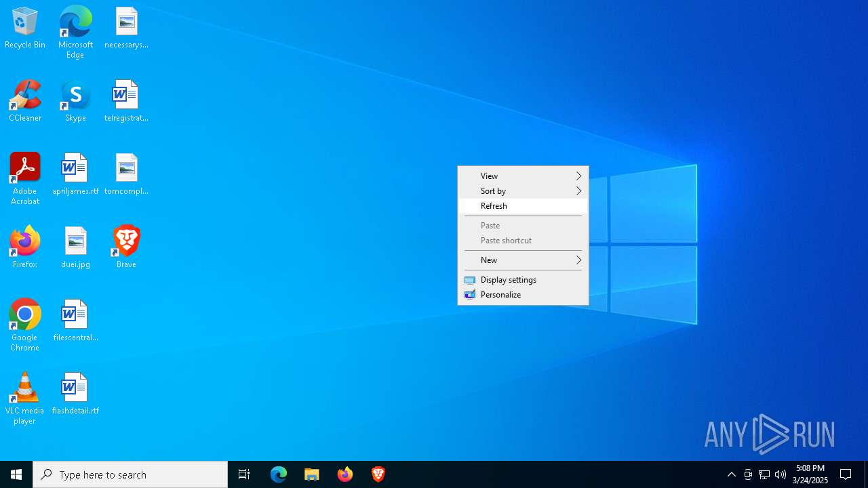
Task: Open the volume control tray icon
Action: coord(781,474)
